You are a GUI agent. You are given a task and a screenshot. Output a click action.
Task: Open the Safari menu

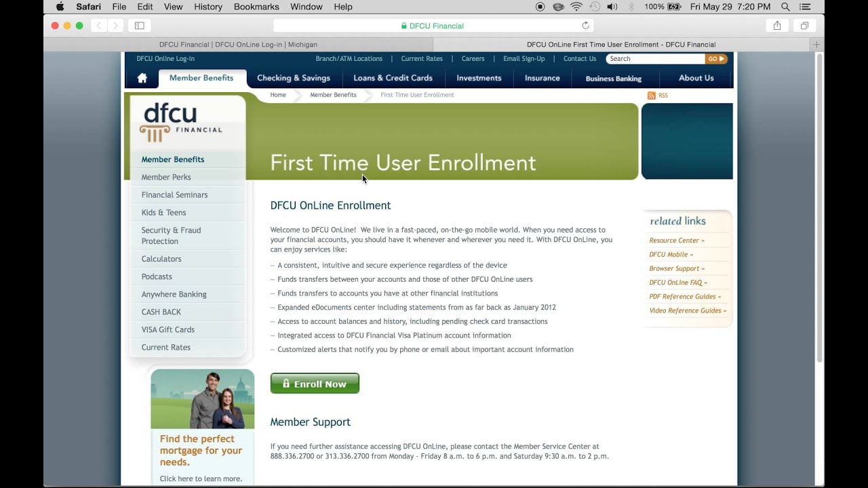89,7
